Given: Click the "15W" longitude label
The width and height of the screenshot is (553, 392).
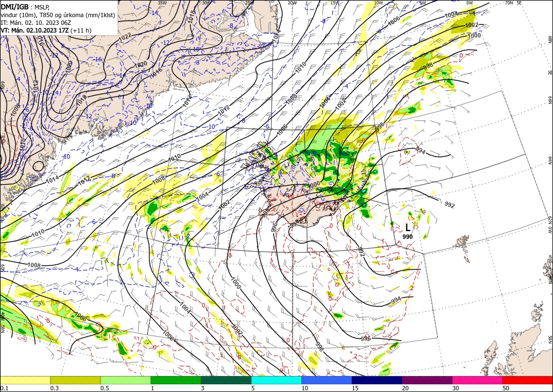Looking at the screenshot, I should (x=335, y=3).
